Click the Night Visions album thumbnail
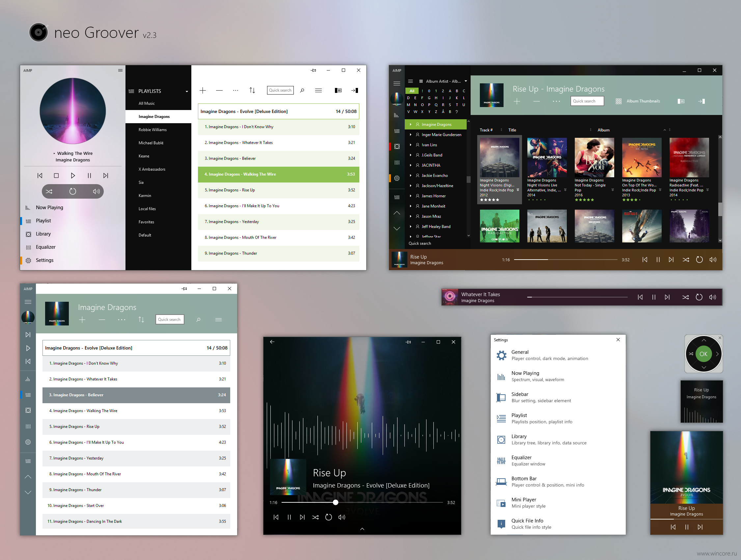Image resolution: width=741 pixels, height=560 pixels. [500, 158]
